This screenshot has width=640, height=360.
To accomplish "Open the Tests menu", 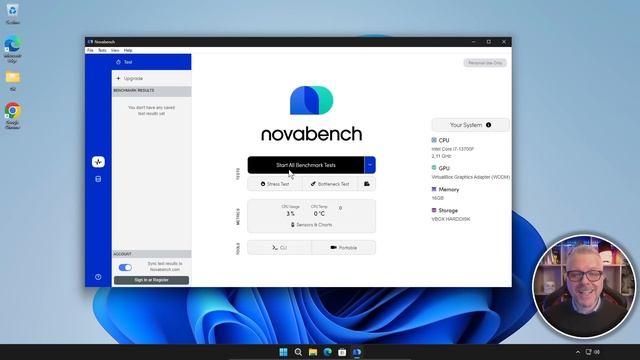I will click(x=102, y=50).
